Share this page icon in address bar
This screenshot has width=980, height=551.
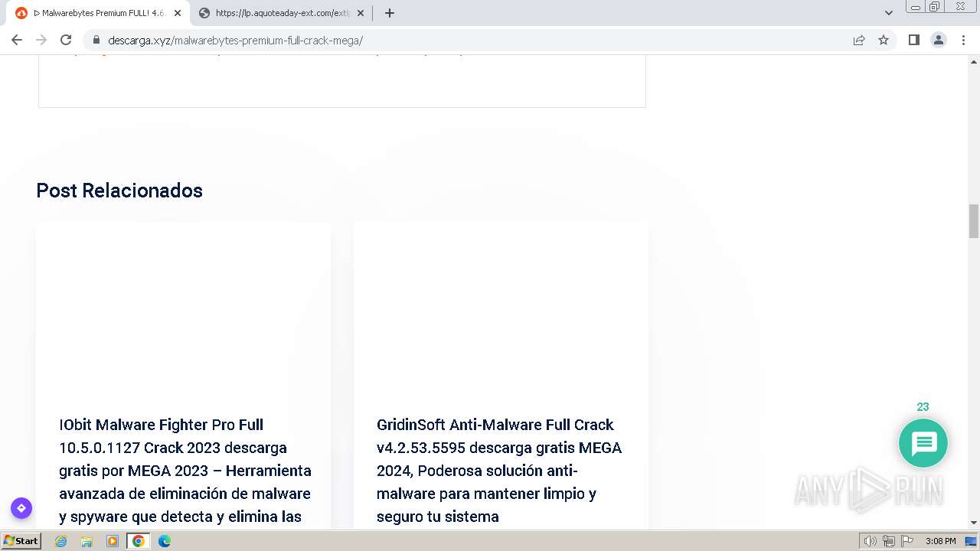tap(859, 40)
